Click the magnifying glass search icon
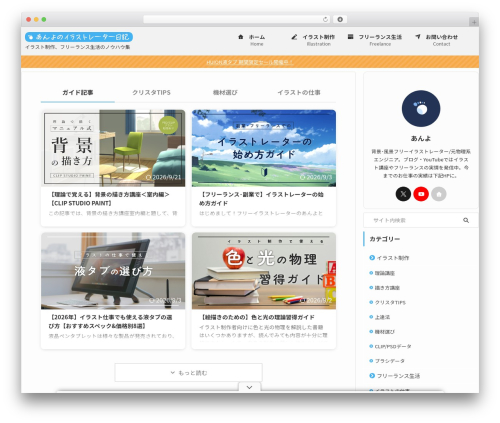This screenshot has height=423, width=500. coord(466,220)
